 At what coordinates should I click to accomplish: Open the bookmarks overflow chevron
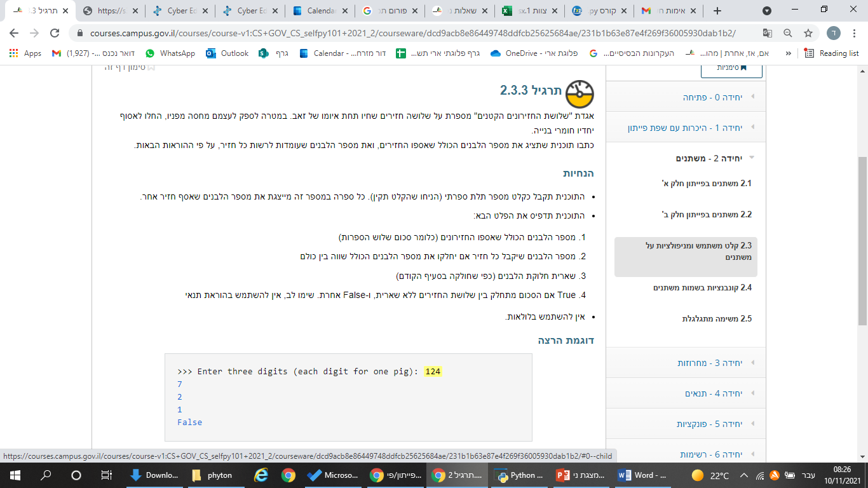(788, 54)
